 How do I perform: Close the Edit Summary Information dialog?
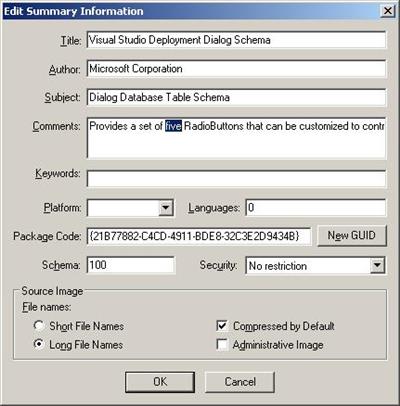click(x=388, y=11)
